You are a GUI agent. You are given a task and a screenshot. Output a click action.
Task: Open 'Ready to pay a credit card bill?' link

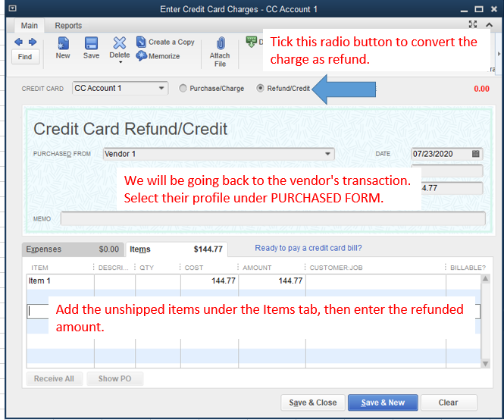point(308,248)
